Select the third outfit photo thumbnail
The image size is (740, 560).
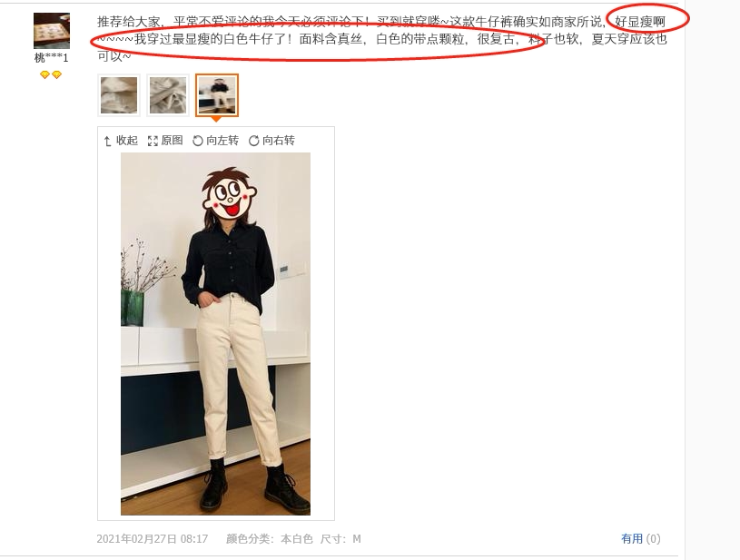pyautogui.click(x=217, y=95)
